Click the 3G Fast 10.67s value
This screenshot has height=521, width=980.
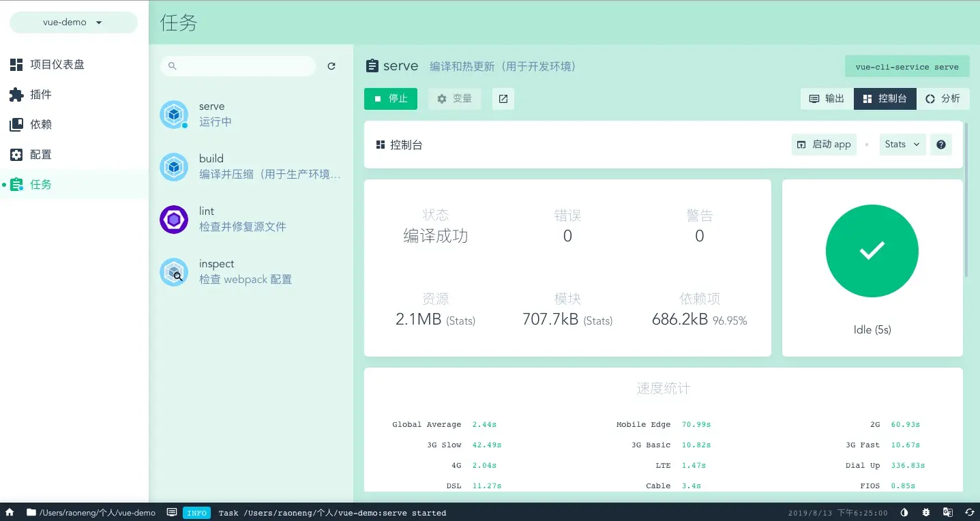coord(906,445)
